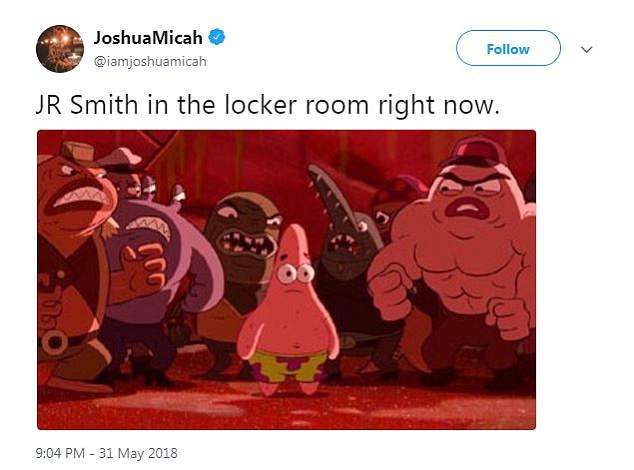Screen dimensions: 634x470
Task: Click the words "JR Smith" in the tweet
Action: point(87,105)
